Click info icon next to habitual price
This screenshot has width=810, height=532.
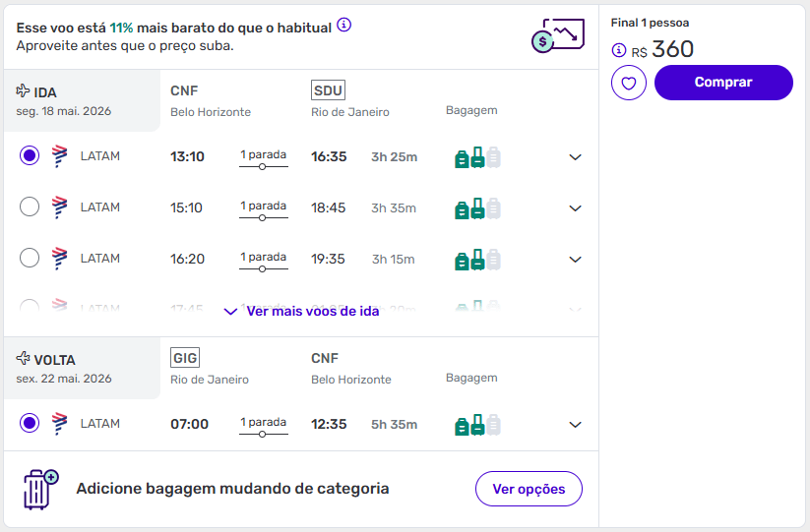[343, 26]
